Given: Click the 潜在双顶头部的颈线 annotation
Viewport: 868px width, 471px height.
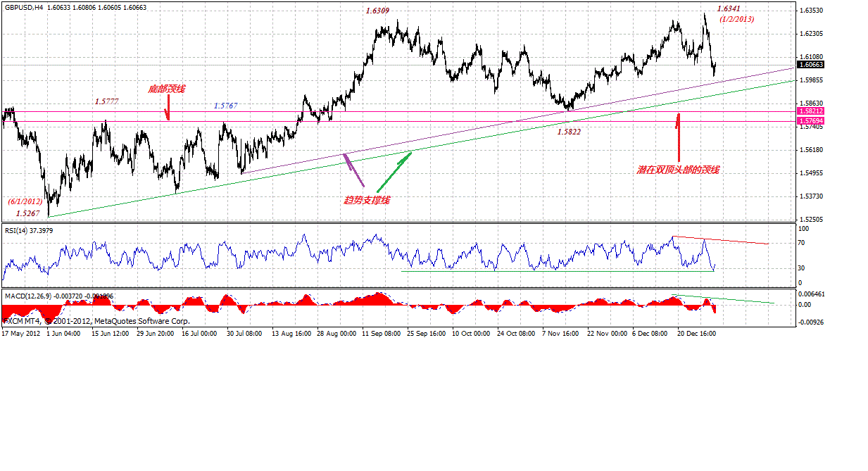Looking at the screenshot, I should pyautogui.click(x=678, y=170).
